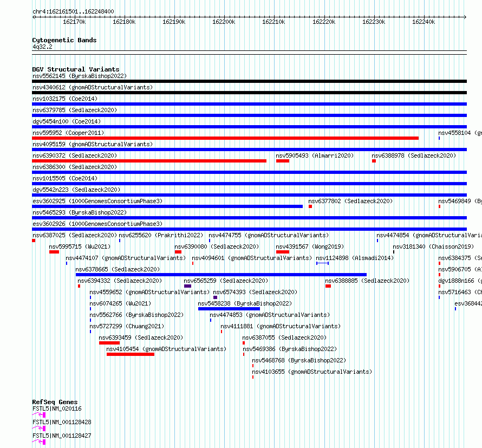The image size is (482, 448).
Task: Click chr4:162161501..162248400 coordinate text
Action: tap(73, 11)
